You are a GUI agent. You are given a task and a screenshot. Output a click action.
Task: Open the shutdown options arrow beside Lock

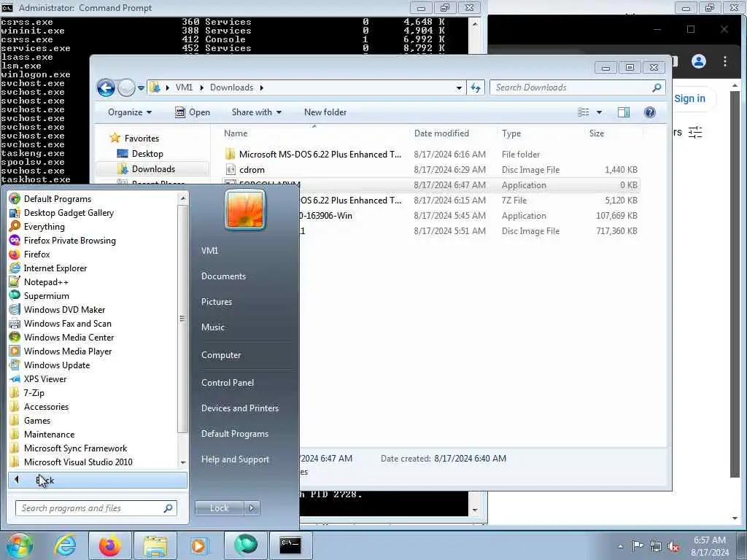click(252, 508)
